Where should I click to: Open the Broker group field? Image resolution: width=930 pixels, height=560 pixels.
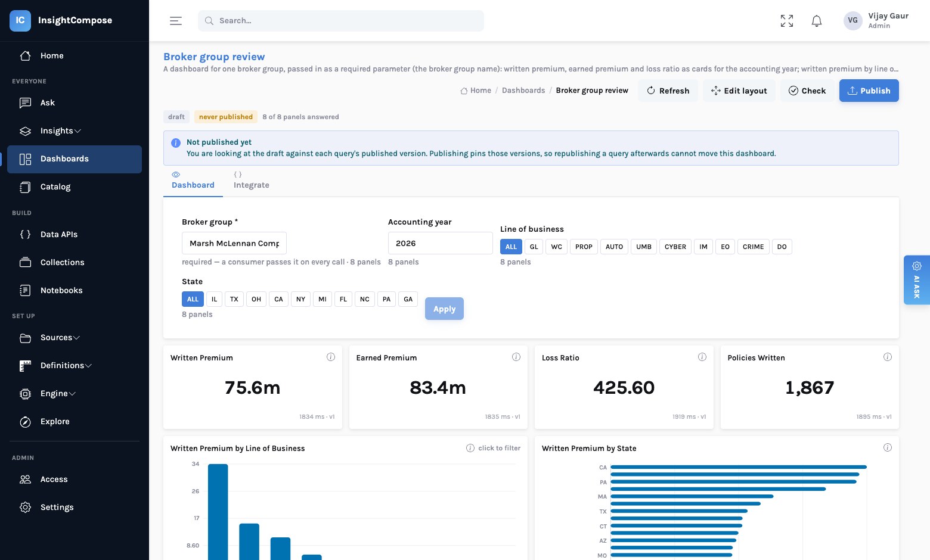click(234, 243)
